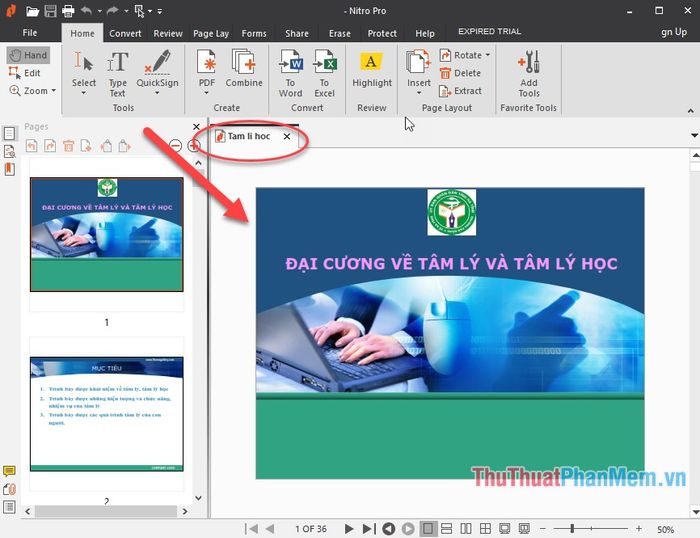This screenshot has height=538, width=700.
Task: Choose the Select tool
Action: pos(83,69)
